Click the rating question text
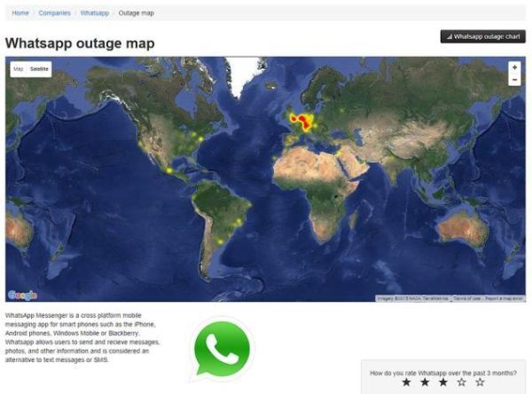 pos(443,373)
